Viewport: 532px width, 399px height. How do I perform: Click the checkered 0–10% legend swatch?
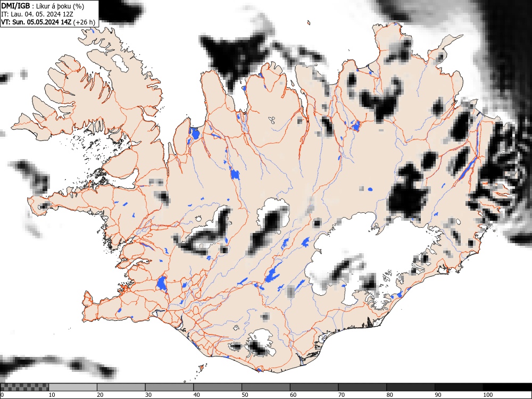[x=24, y=387]
